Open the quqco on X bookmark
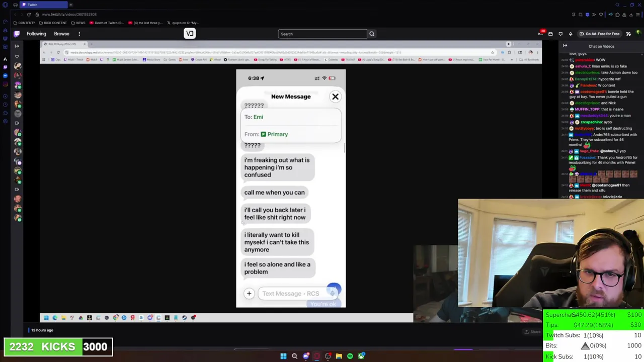The width and height of the screenshot is (644, 362). click(x=183, y=23)
